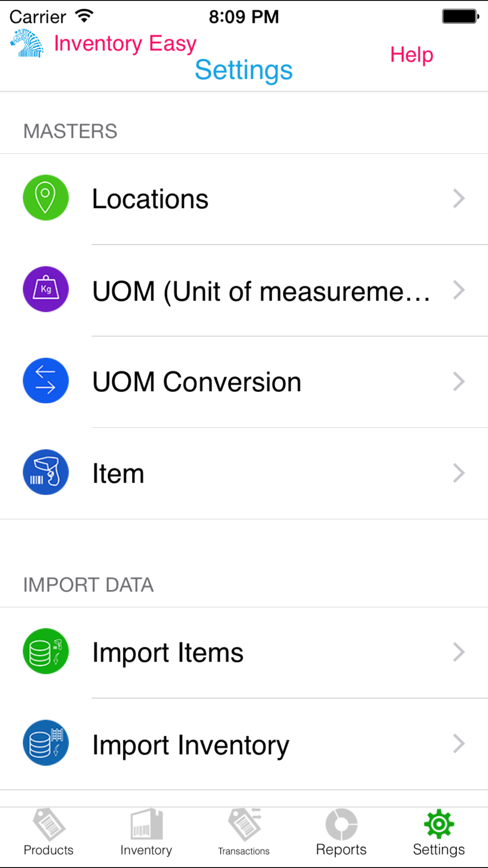Tap the purple UOM weight icon
Image resolution: width=488 pixels, height=868 pixels.
point(45,289)
